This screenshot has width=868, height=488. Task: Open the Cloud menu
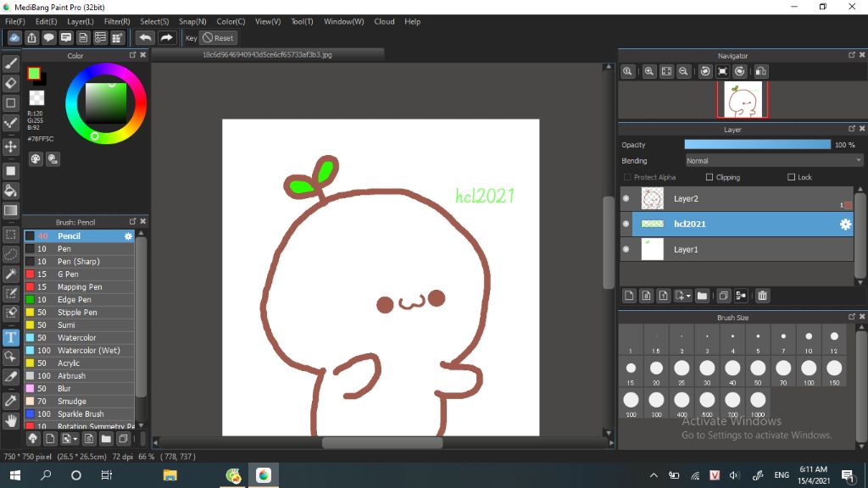tap(384, 21)
